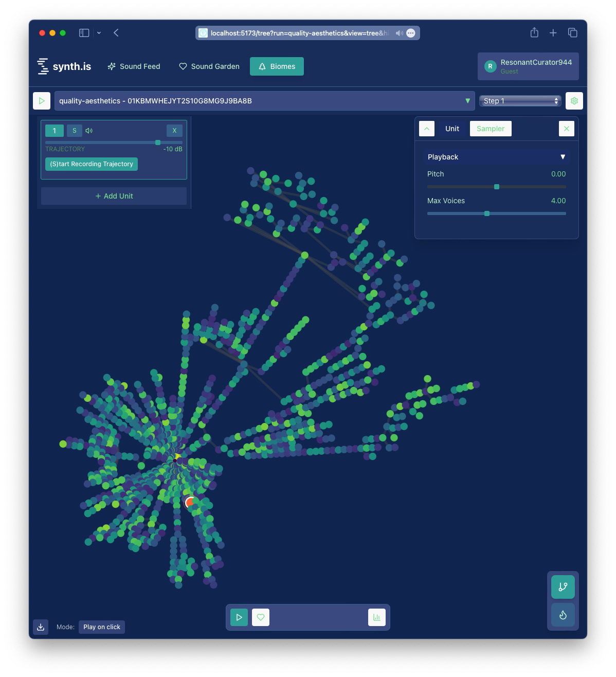Click the play icon left of run selector
Image resolution: width=616 pixels, height=677 pixels.
tap(42, 101)
